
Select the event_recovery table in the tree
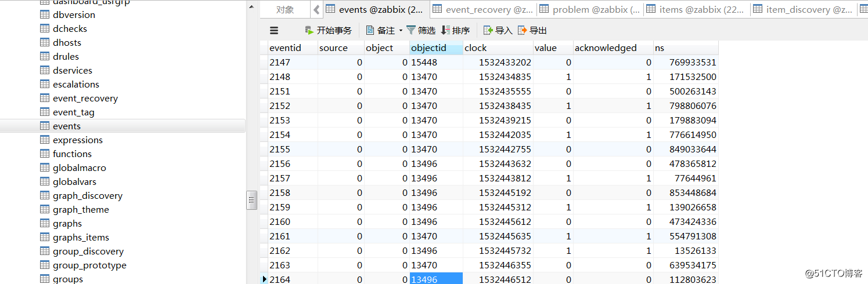click(85, 98)
